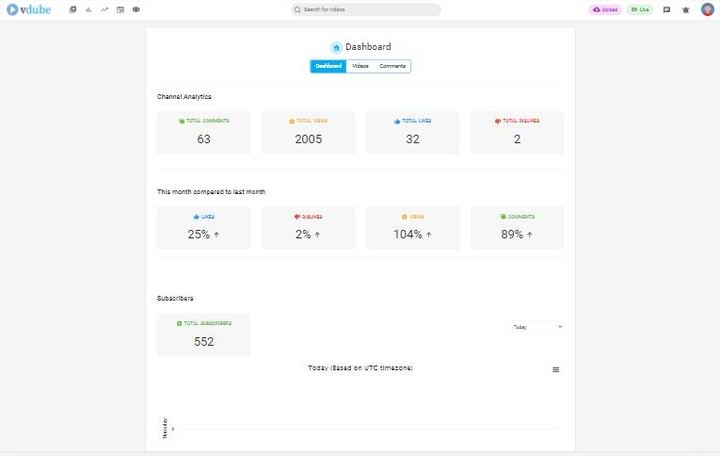Viewport: 720px width, 456px height.
Task: Click the bar chart icon in top bar
Action: coord(88,9)
